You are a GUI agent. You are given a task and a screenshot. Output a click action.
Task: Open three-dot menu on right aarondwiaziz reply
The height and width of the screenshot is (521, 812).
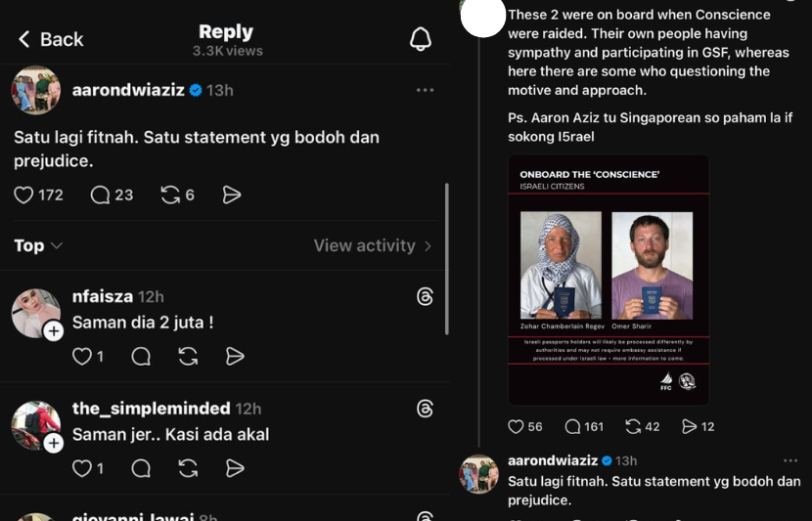click(x=789, y=460)
